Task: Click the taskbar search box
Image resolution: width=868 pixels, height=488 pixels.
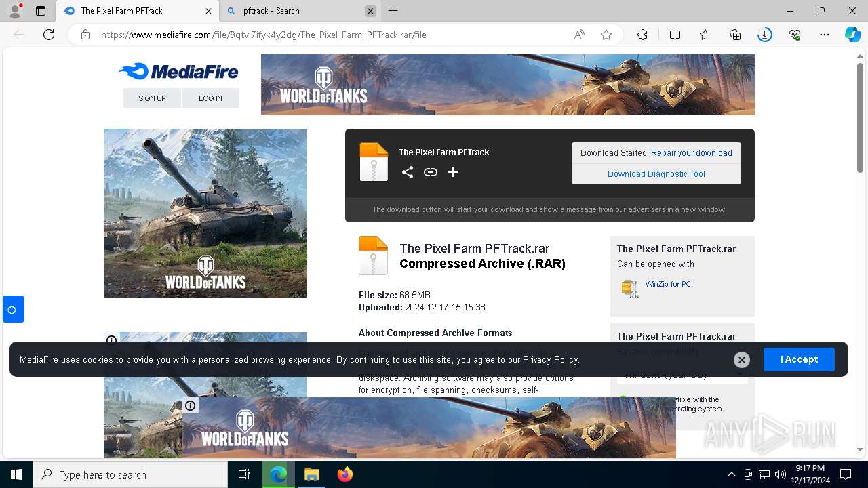Action: (x=130, y=474)
